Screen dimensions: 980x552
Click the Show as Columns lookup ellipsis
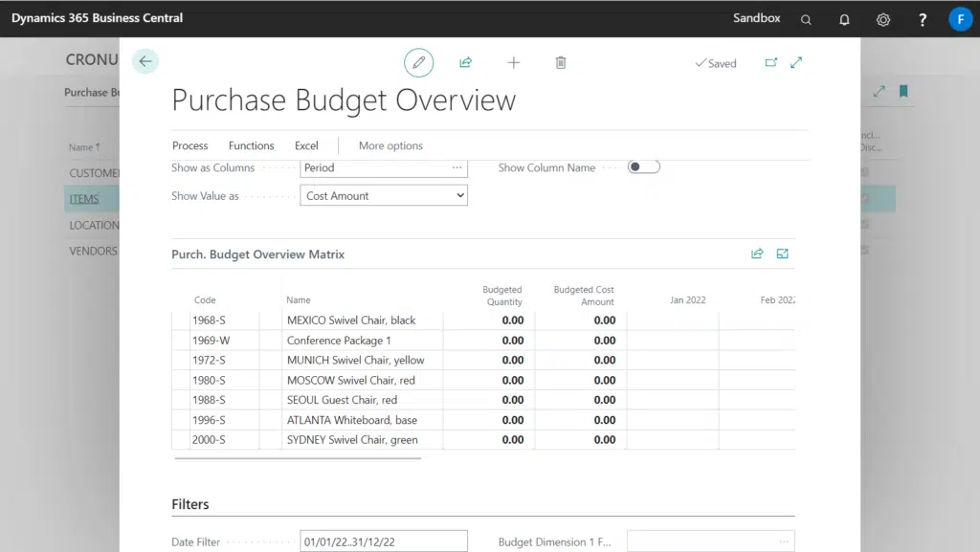457,167
